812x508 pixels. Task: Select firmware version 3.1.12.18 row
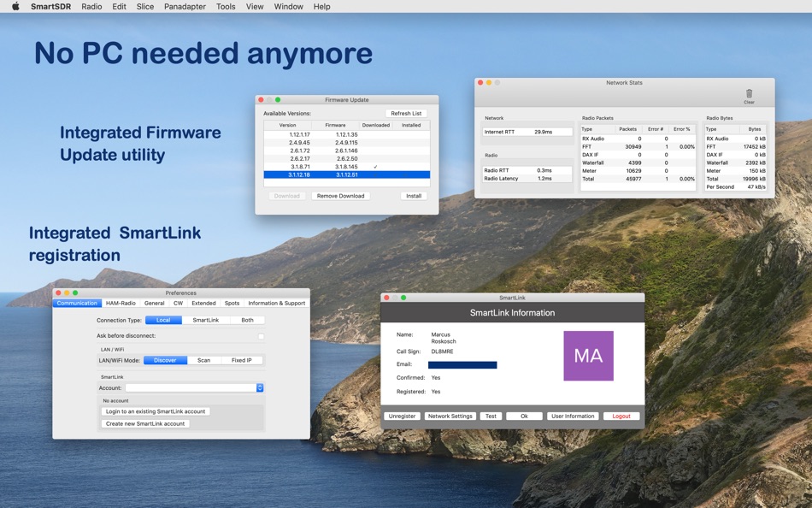346,174
